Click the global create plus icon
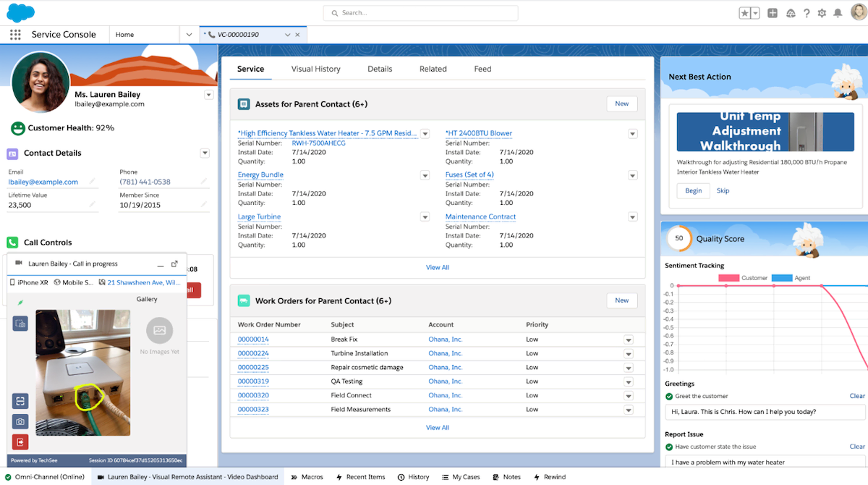The image size is (868, 485). click(x=773, y=13)
